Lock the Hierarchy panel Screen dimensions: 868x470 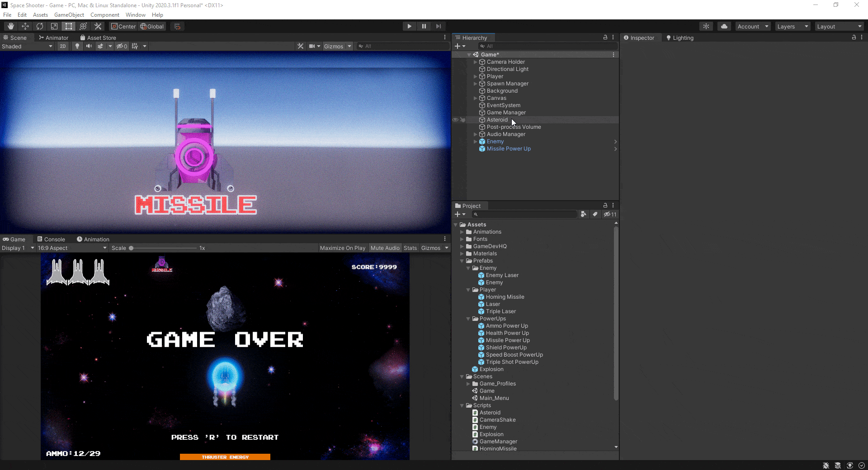click(x=605, y=37)
